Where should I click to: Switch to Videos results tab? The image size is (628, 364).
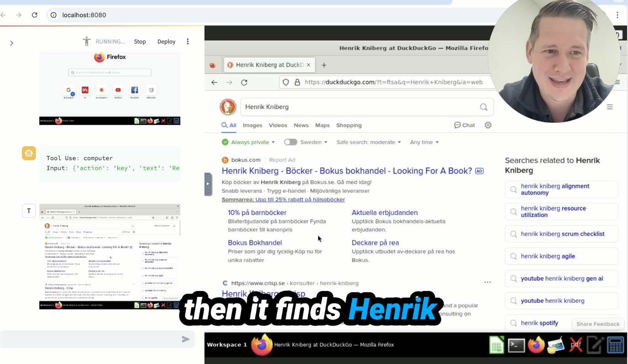pyautogui.click(x=278, y=125)
